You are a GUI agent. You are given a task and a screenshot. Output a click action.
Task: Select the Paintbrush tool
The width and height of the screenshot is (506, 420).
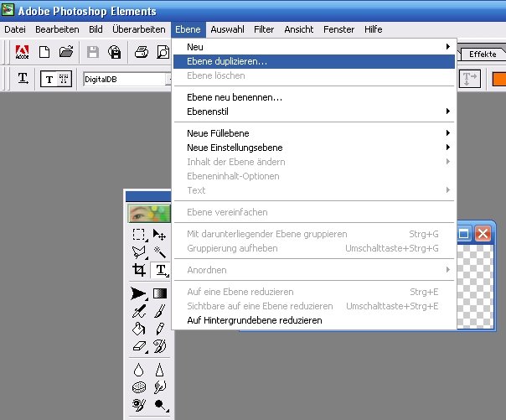point(160,311)
